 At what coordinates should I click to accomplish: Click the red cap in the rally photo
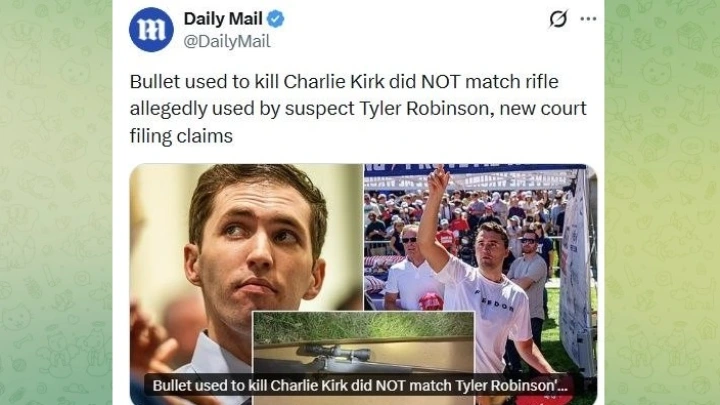click(431, 301)
